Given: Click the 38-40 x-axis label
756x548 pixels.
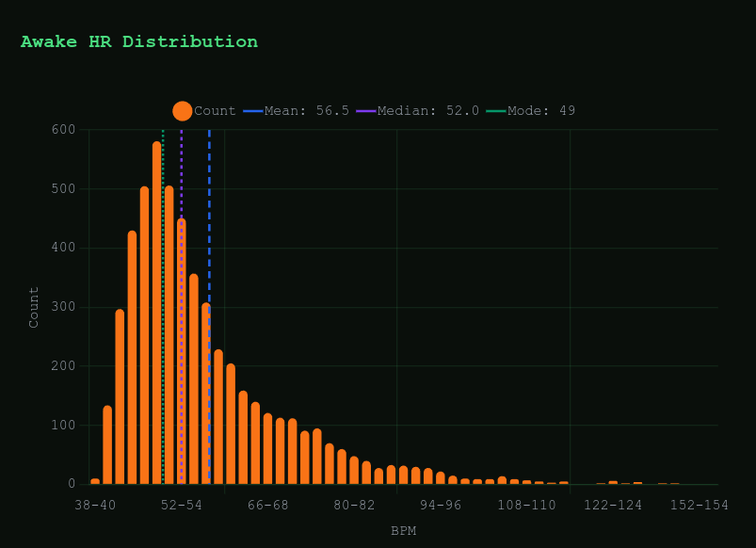Looking at the screenshot, I should 95,505.
